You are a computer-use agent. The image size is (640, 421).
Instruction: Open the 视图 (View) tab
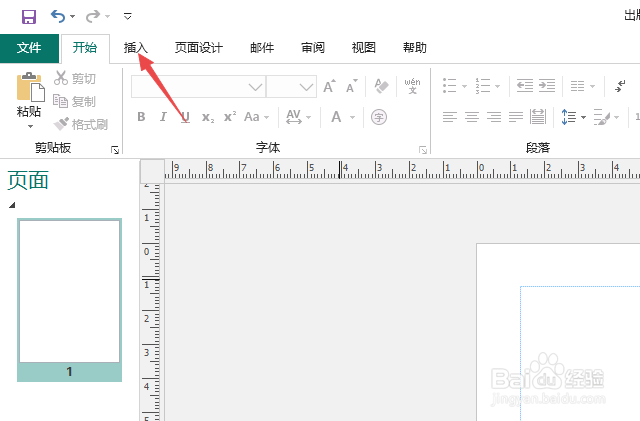coord(364,48)
